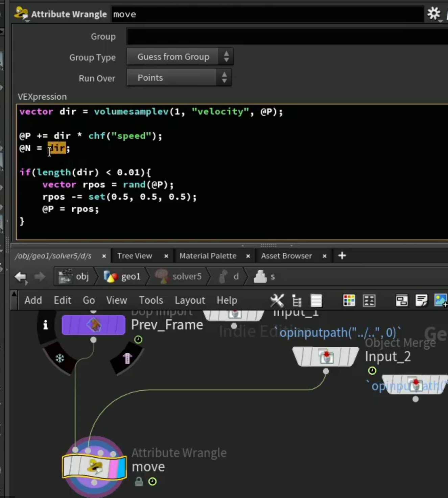Open the parameter gear settings menu
Viewport: 448px width, 498px height.
click(433, 14)
